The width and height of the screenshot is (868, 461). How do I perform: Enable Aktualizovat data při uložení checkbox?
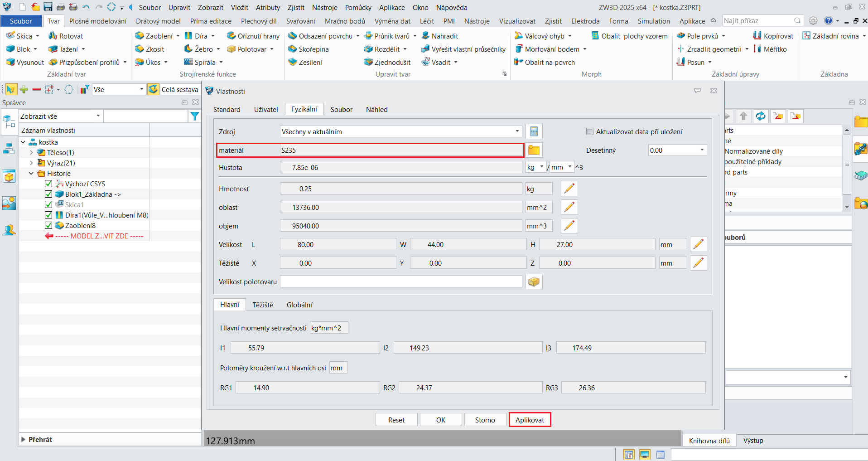tap(589, 132)
